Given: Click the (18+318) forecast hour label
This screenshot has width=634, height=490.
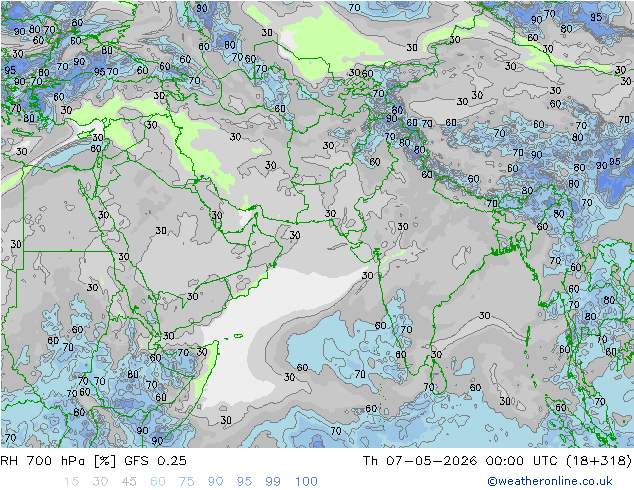Looking at the screenshot, I should [598, 460].
